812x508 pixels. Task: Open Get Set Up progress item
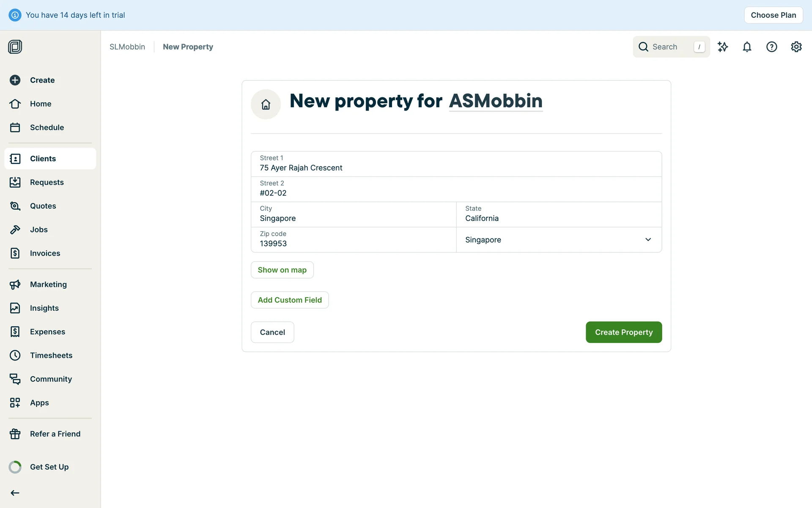(49, 467)
